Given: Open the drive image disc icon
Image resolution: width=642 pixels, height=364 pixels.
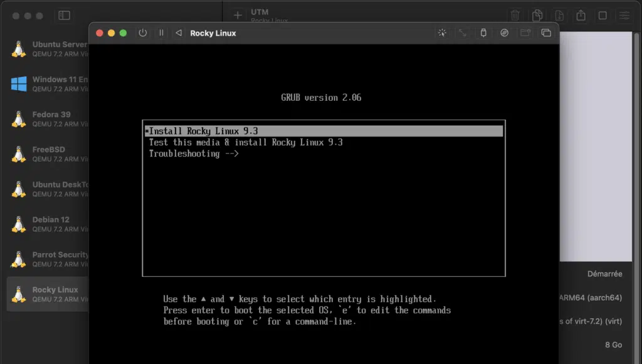Looking at the screenshot, I should (x=505, y=33).
